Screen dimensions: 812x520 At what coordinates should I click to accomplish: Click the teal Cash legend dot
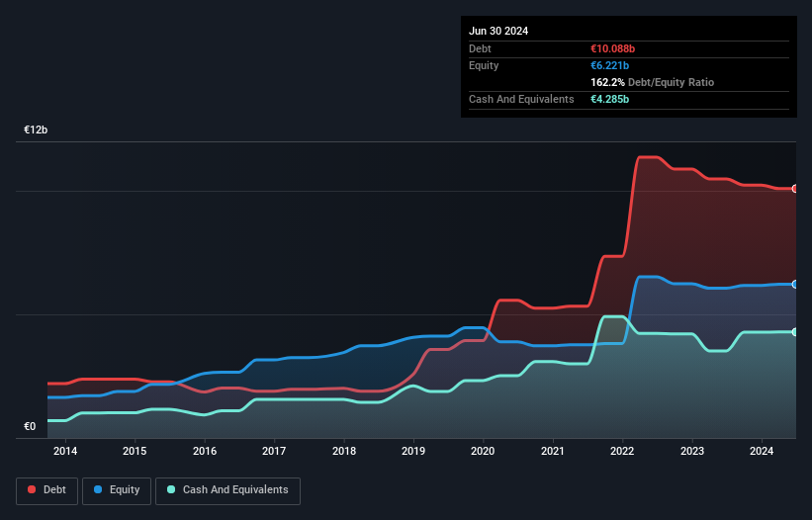[x=171, y=489]
